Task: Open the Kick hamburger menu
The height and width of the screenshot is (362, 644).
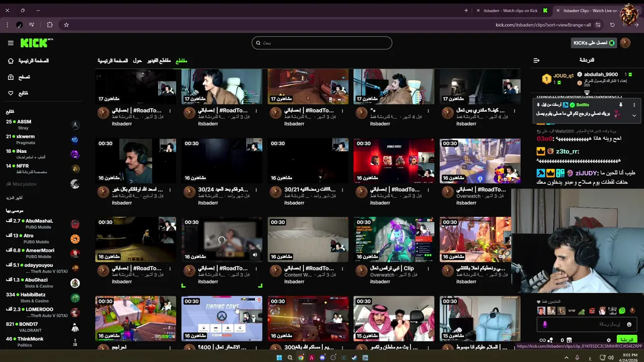Action: pyautogui.click(x=11, y=43)
